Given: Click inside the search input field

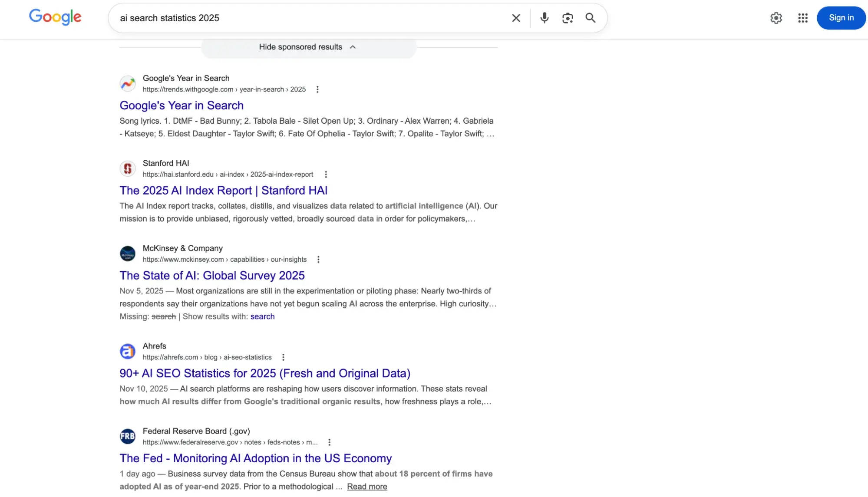Looking at the screenshot, I should [x=304, y=18].
